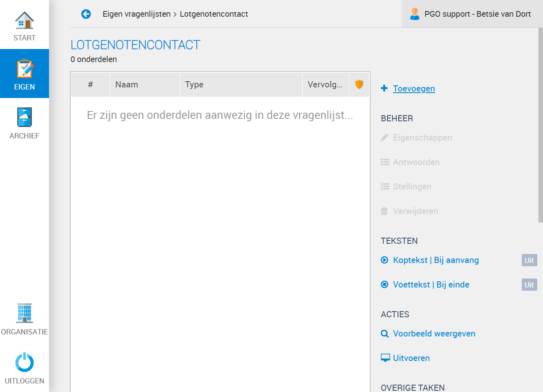This screenshot has height=392, width=543.
Task: Open Koptekst | Bij aanvang
Action: (436, 260)
